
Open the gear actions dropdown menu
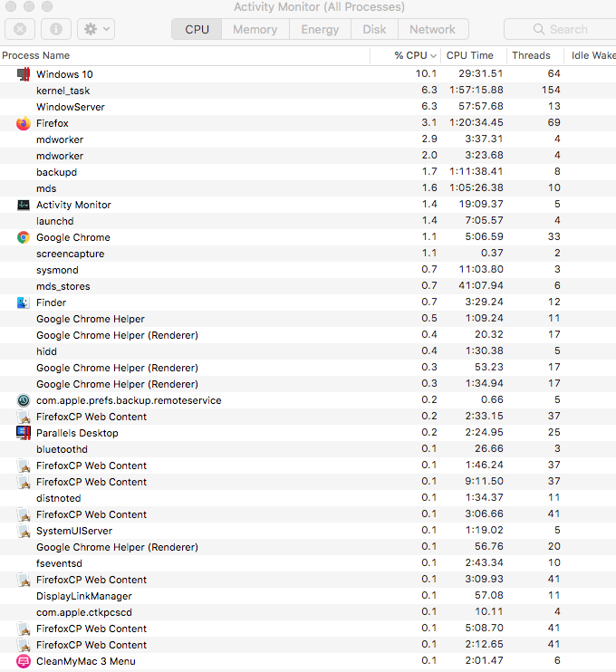click(x=96, y=29)
